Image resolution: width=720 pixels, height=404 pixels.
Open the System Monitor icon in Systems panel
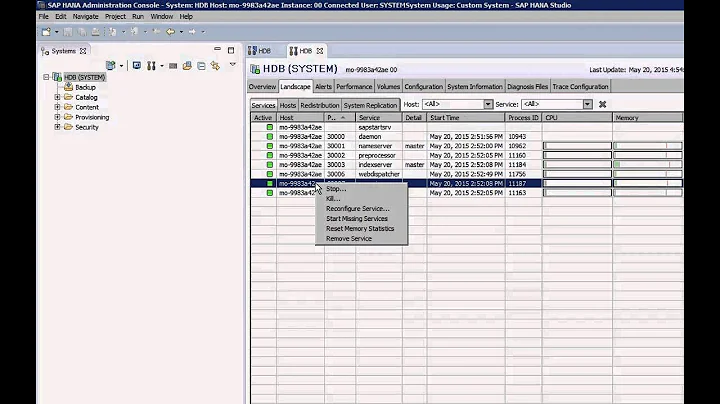point(136,66)
